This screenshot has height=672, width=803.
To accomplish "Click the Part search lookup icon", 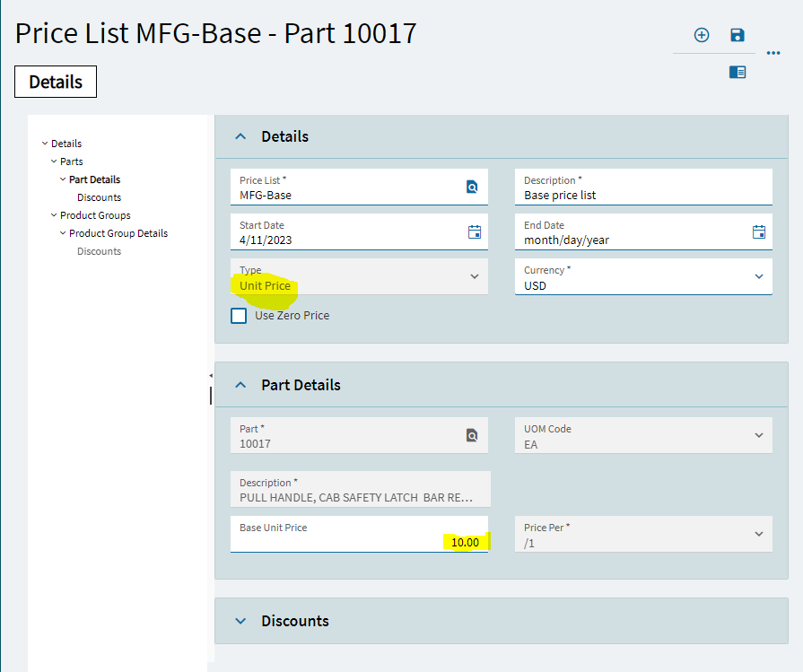I will click(x=472, y=435).
